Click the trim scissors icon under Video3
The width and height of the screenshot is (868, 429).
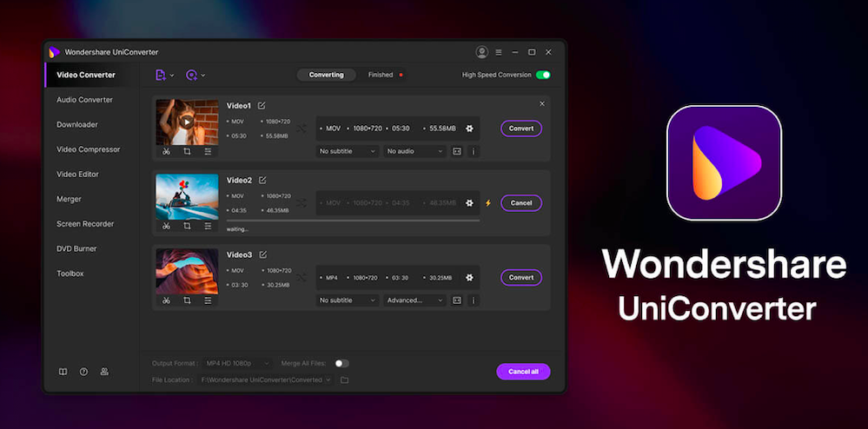click(x=166, y=300)
